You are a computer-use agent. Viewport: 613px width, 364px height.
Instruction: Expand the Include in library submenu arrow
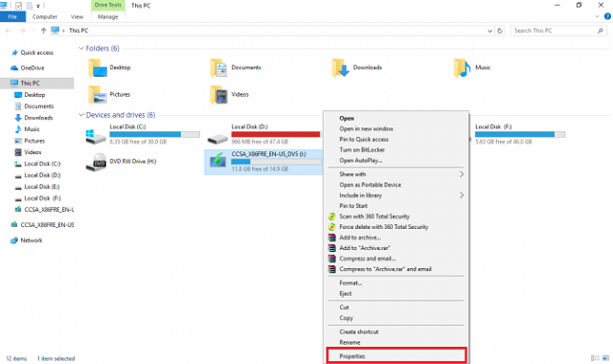[462, 195]
